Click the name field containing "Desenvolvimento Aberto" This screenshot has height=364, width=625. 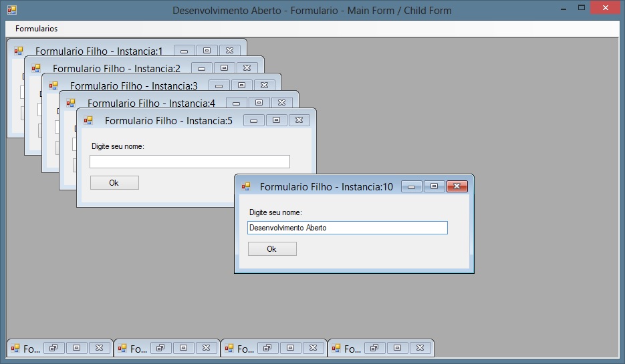[x=347, y=228]
